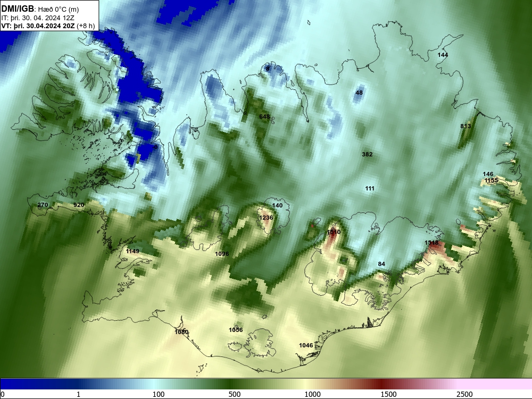Click the 500 label on the color scale
532x399 pixels.
235,394
